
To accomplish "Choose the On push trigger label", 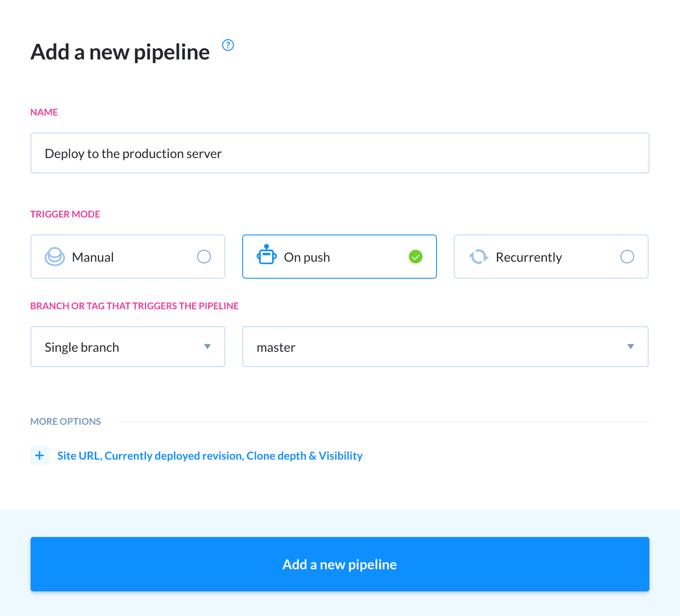I will 307,257.
